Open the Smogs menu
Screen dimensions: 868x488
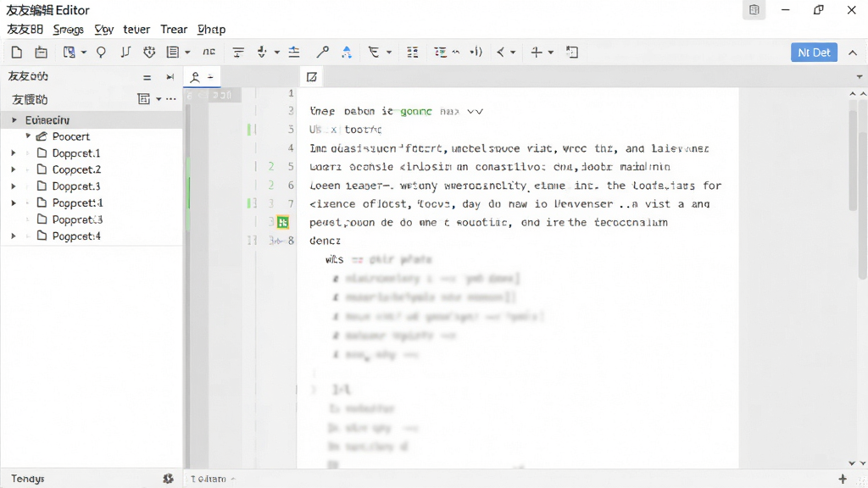68,30
